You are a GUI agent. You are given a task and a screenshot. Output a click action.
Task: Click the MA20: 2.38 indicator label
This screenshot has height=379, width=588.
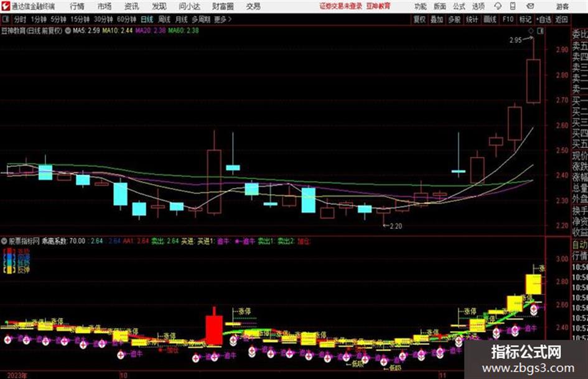coord(151,30)
